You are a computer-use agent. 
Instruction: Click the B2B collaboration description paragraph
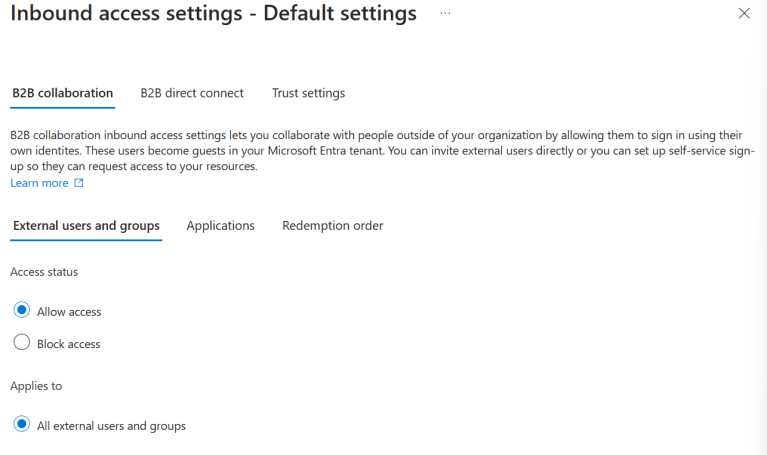[x=380, y=150]
